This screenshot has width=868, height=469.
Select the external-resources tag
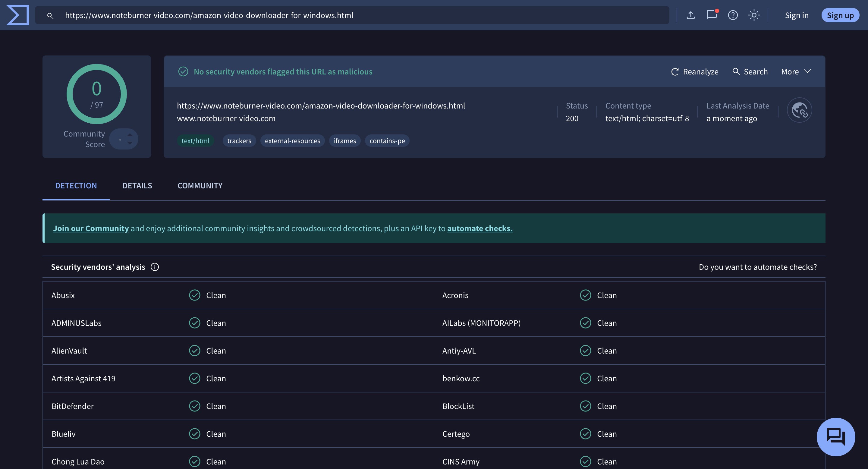click(x=292, y=141)
